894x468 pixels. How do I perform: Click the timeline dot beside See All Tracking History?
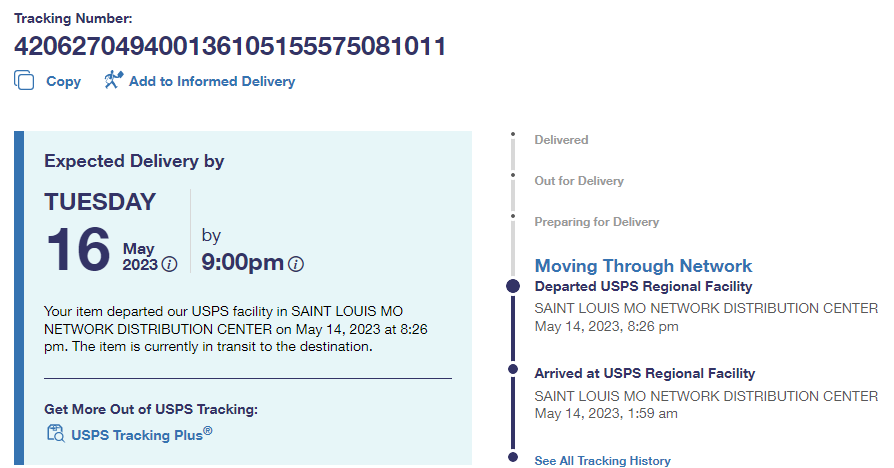[513, 458]
